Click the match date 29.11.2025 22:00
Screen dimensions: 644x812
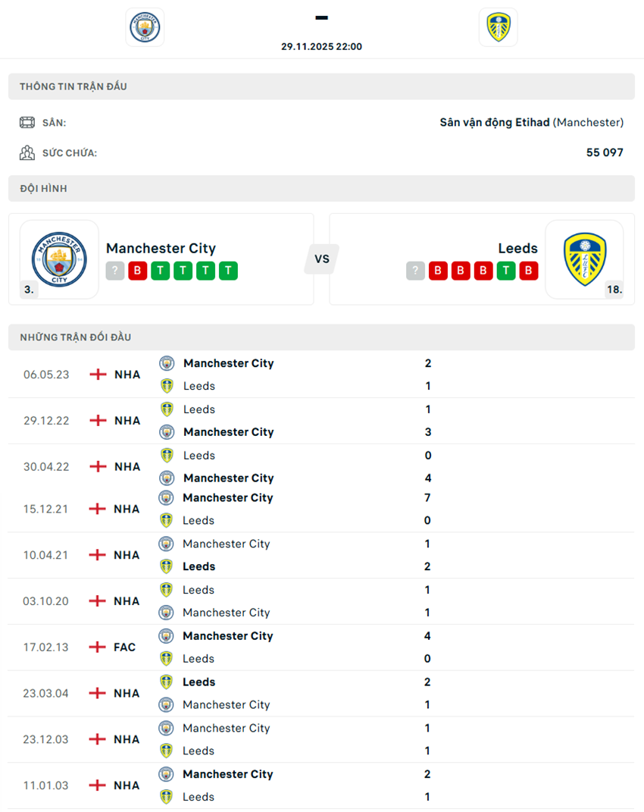[x=322, y=46]
